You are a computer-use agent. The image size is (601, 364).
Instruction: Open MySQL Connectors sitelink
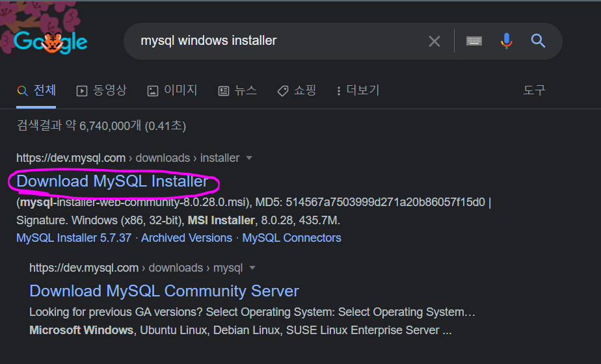click(x=291, y=238)
